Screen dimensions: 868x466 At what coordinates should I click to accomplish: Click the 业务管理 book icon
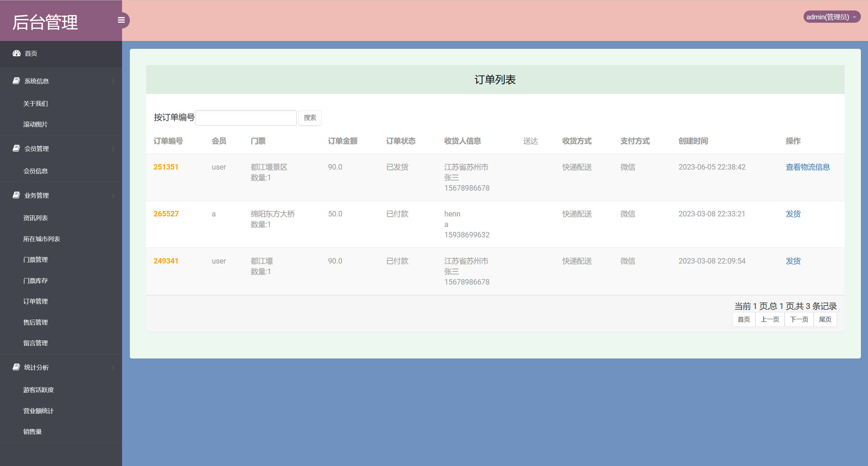(x=16, y=195)
